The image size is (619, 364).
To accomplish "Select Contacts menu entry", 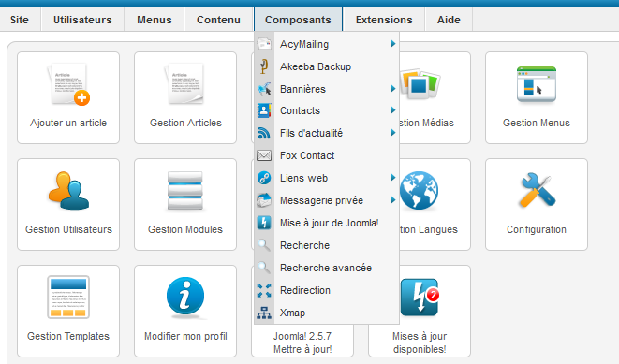I will 300,110.
